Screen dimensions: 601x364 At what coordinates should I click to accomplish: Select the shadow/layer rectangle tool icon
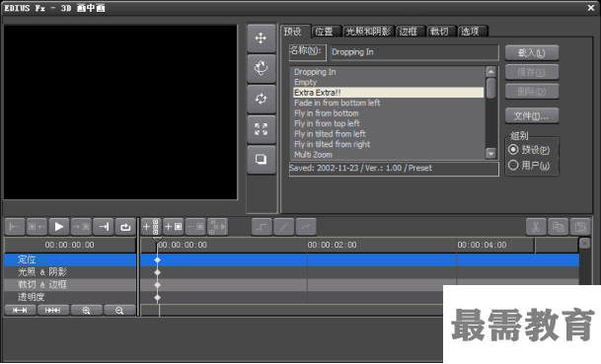tap(261, 160)
